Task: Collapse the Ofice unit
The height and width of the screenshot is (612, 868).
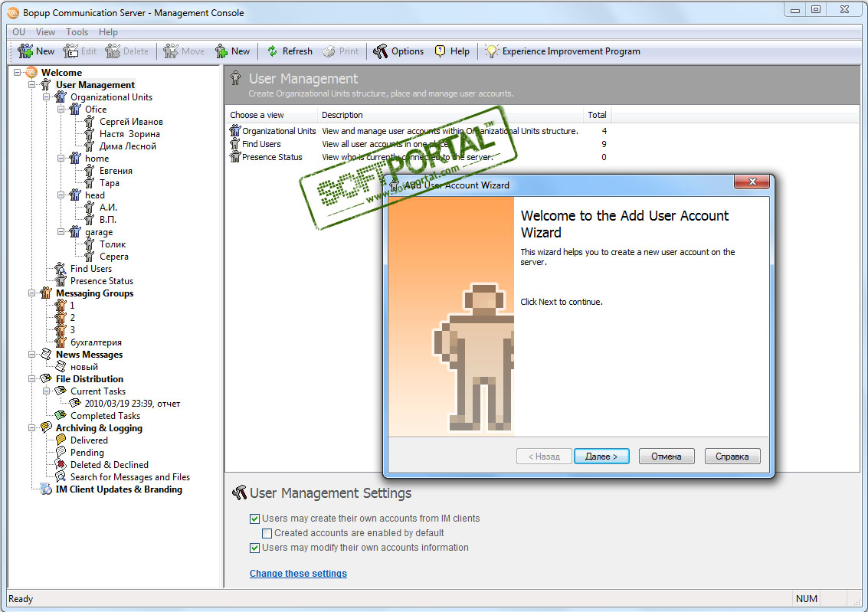Action: [x=61, y=110]
